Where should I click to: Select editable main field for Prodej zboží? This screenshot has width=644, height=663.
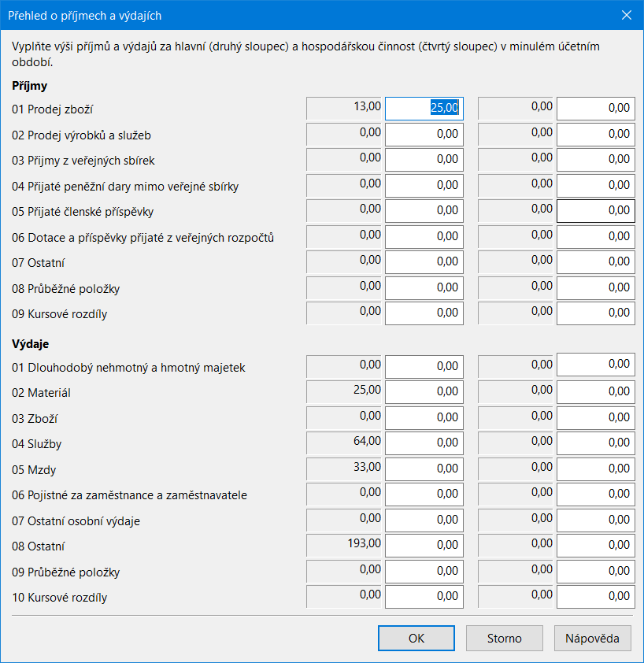pos(424,109)
